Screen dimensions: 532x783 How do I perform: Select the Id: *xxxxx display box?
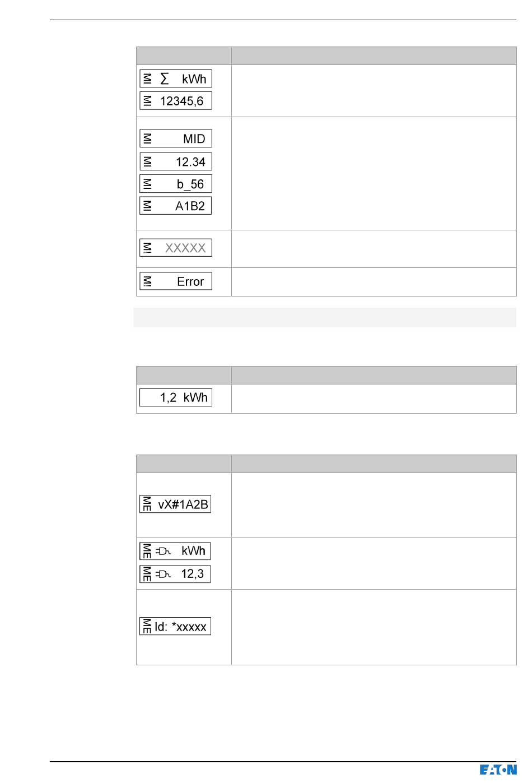click(175, 626)
